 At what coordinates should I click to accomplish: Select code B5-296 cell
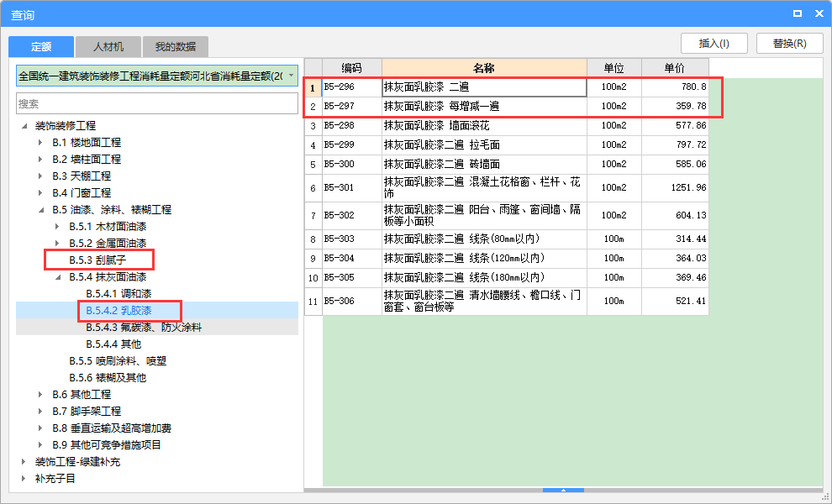(x=352, y=87)
